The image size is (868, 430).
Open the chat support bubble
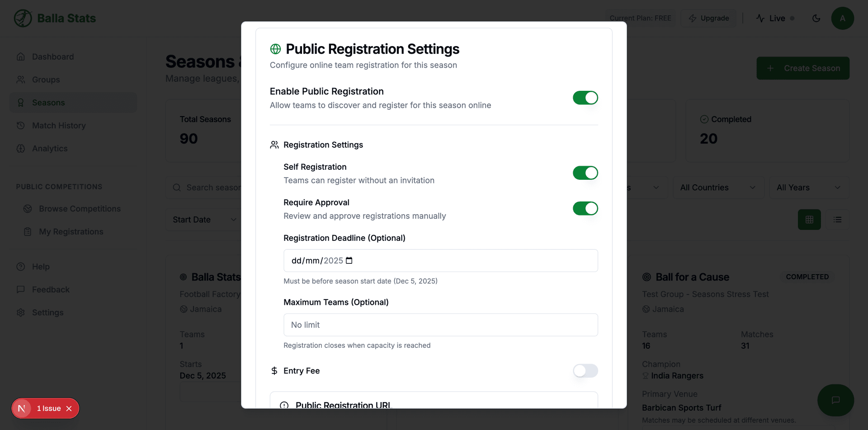point(835,400)
